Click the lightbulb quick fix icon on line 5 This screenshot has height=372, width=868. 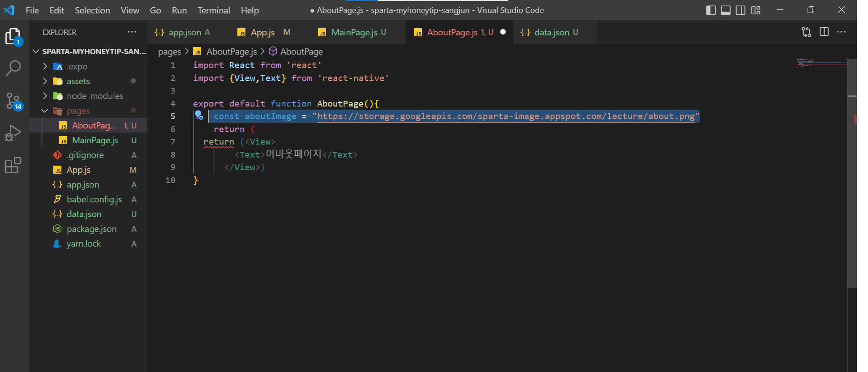[x=199, y=116]
